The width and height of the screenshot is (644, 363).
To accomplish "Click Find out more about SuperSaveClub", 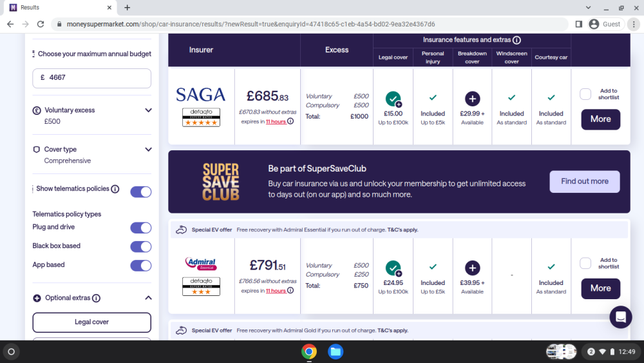I will (585, 181).
